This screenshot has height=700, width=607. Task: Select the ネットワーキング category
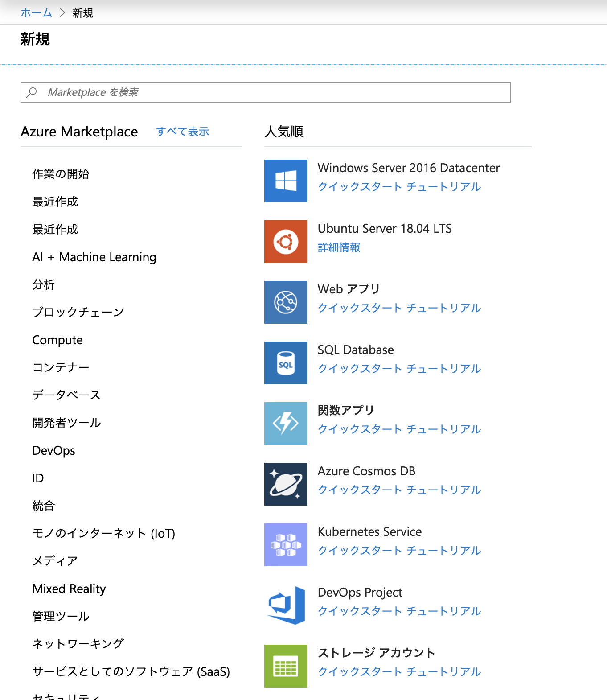click(78, 644)
